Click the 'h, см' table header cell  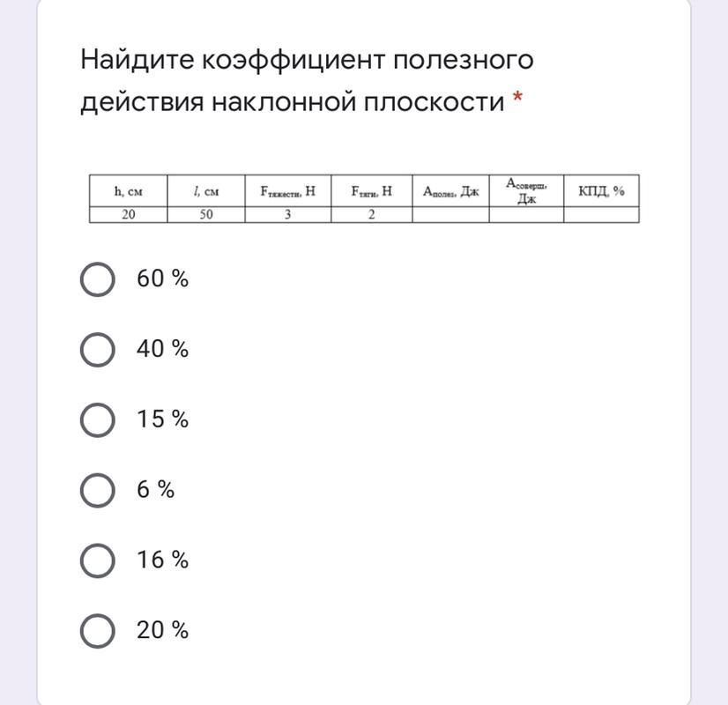click(x=128, y=190)
